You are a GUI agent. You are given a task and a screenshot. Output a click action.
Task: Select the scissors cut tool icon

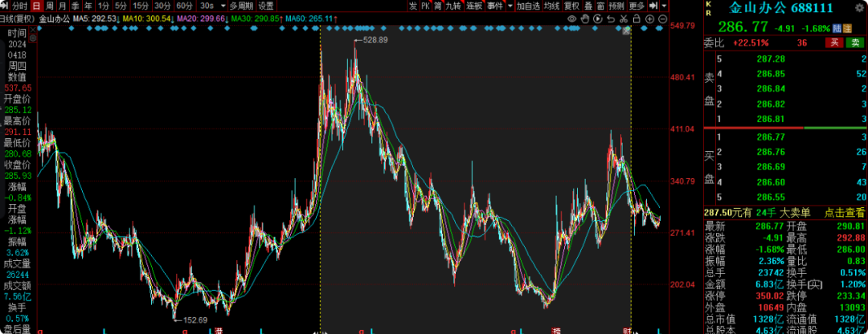[624, 18]
